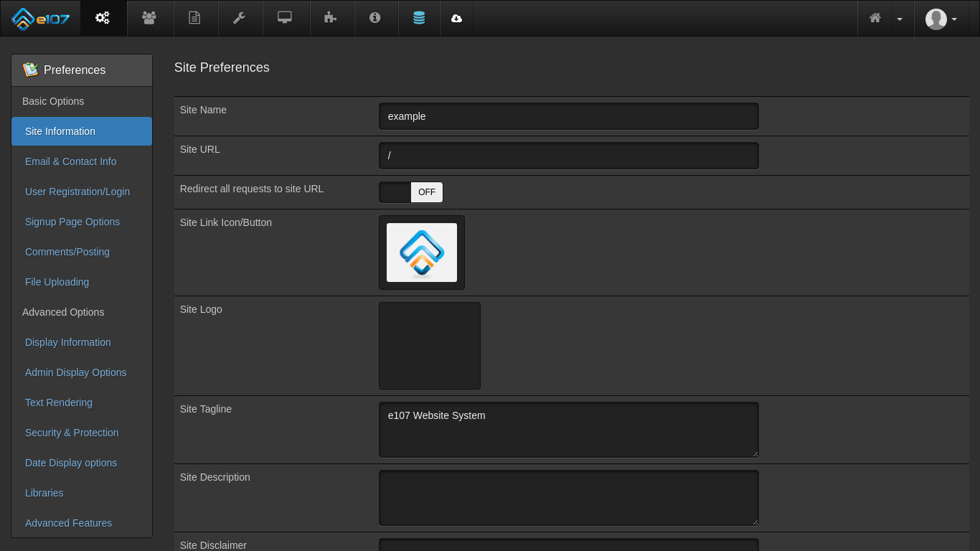Open the Content document menu icon
Screen dimensions: 980x551
[x=194, y=18]
